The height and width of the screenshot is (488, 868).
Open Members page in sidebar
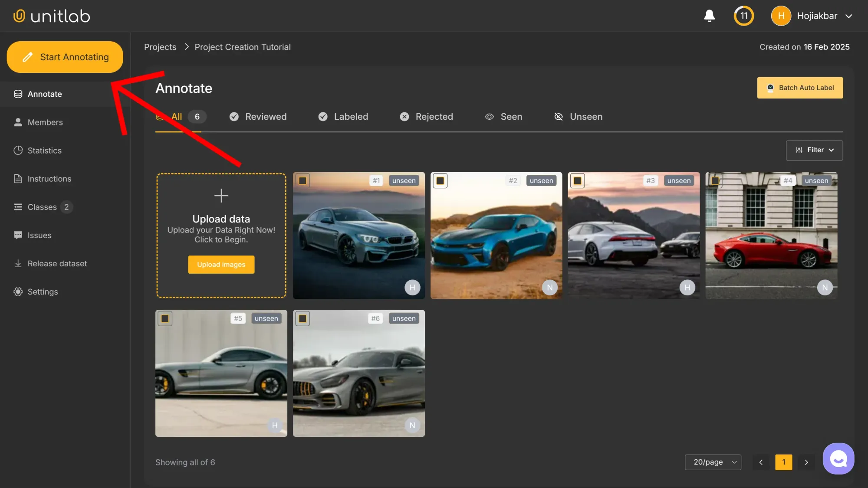click(45, 122)
